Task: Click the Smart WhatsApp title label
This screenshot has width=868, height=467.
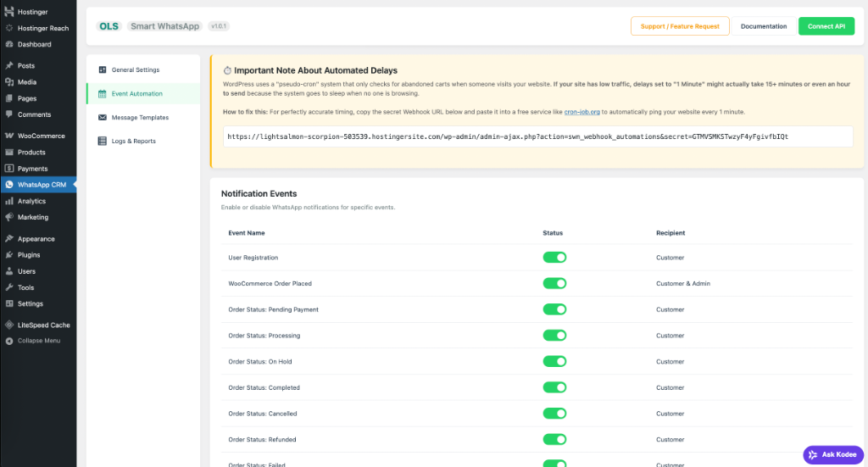Action: (x=165, y=26)
